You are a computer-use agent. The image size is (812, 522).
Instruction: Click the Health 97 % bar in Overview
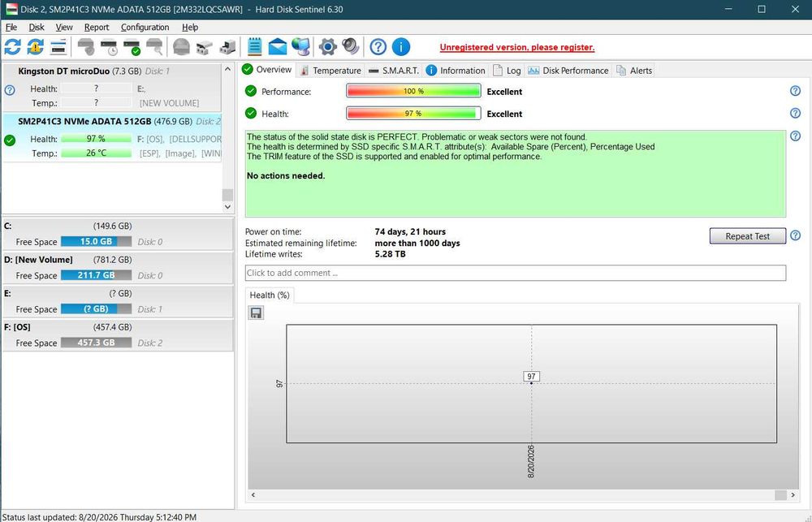pos(413,114)
